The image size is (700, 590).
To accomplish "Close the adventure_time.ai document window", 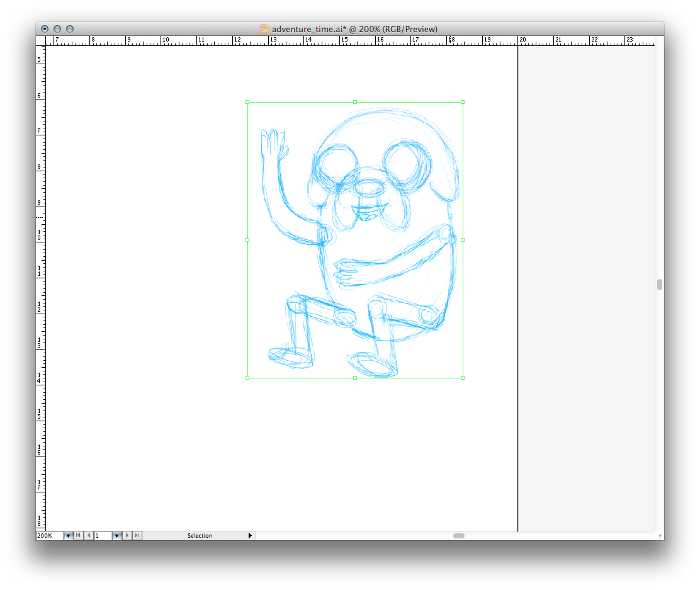I will 45,29.
